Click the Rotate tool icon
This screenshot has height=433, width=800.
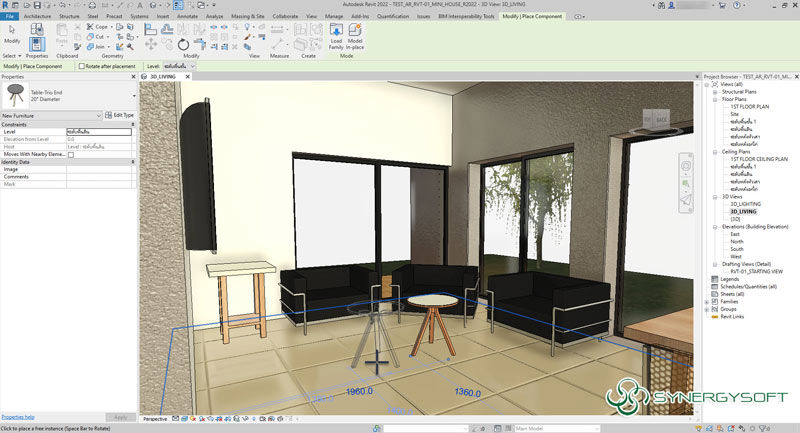183,45
